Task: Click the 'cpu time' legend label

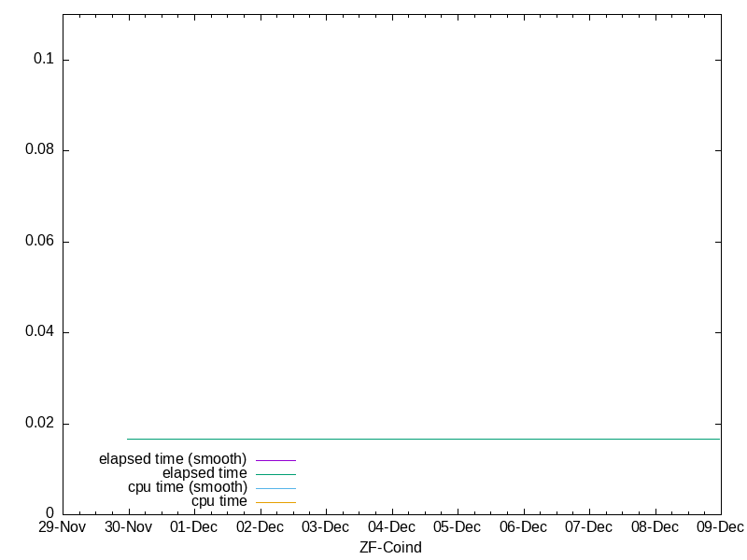Action: click(219, 501)
